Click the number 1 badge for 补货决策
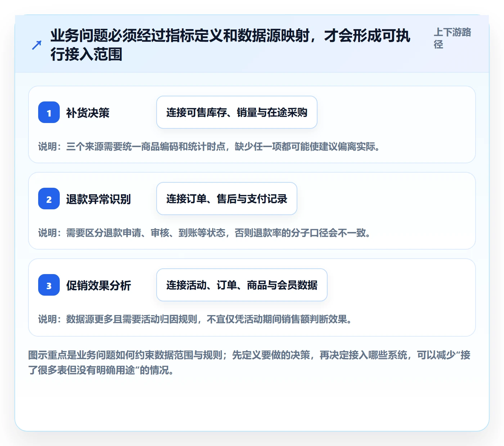The height and width of the screenshot is (446, 504). pyautogui.click(x=49, y=112)
